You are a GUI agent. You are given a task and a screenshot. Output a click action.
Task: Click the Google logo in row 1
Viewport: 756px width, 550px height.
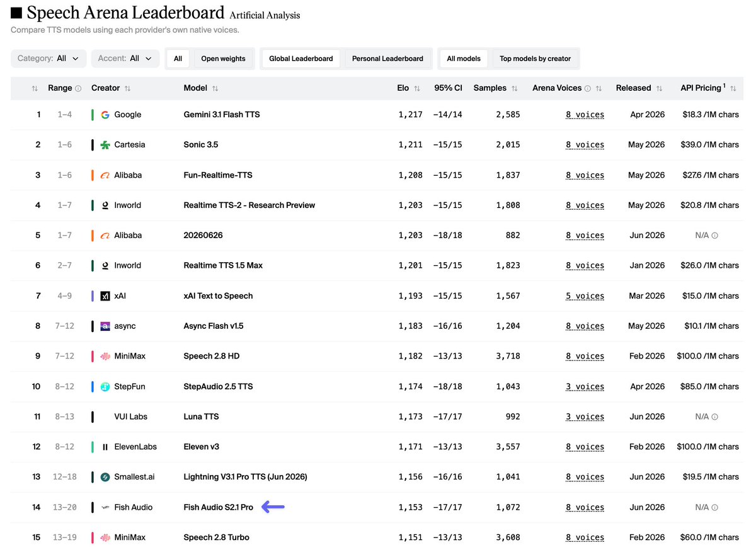point(105,115)
